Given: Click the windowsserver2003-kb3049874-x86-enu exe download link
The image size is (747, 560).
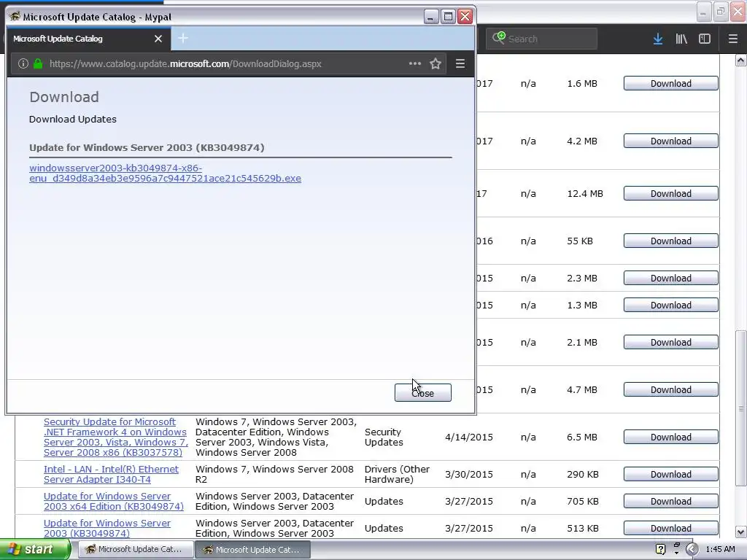Looking at the screenshot, I should click(x=165, y=174).
